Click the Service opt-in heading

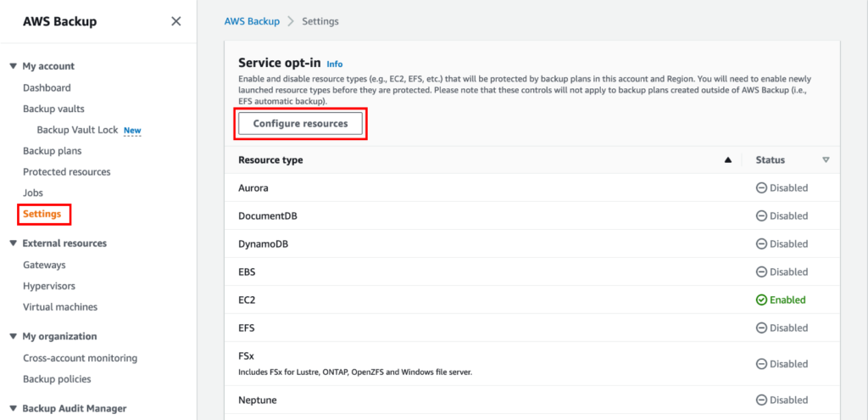click(x=280, y=63)
